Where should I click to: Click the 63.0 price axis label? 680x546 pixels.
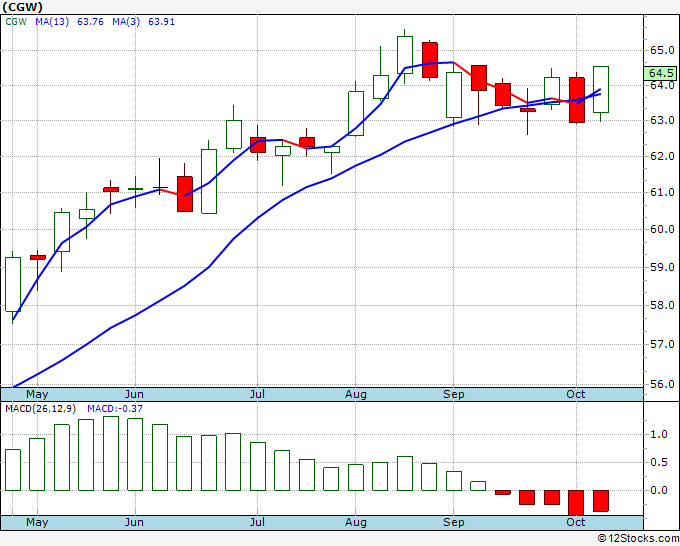coord(662,120)
